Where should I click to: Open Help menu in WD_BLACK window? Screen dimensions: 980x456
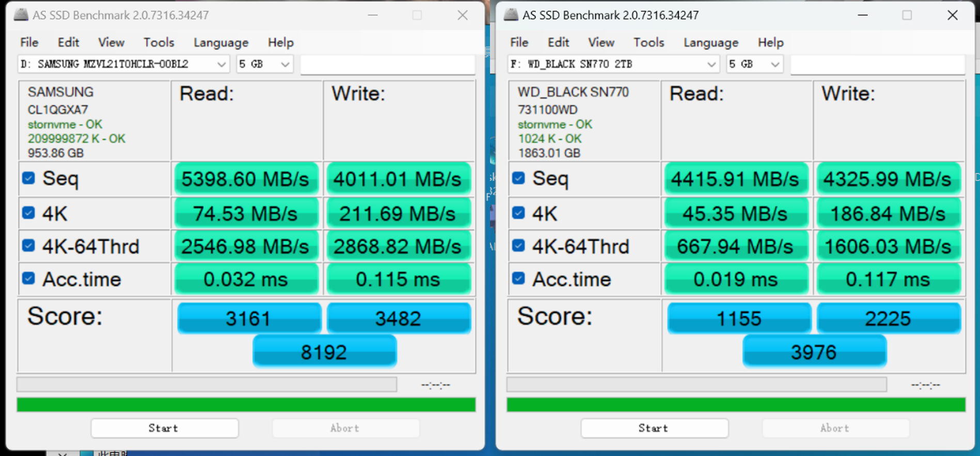pos(770,42)
